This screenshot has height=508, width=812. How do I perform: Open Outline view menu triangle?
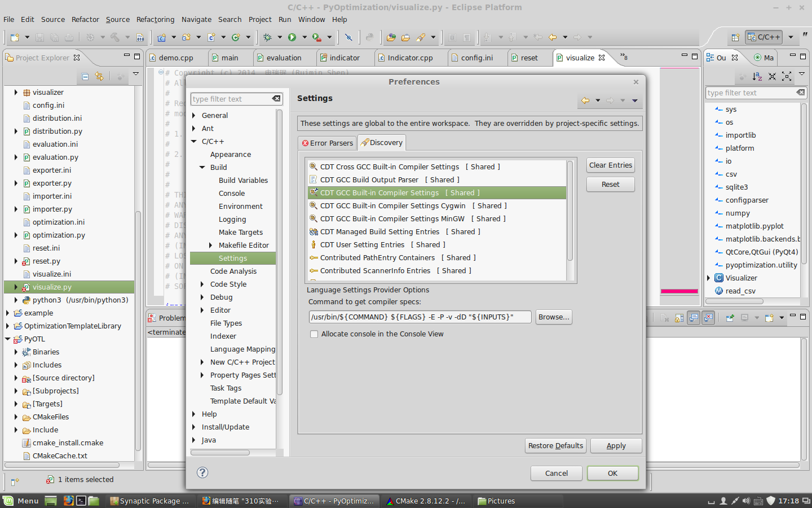802,75
